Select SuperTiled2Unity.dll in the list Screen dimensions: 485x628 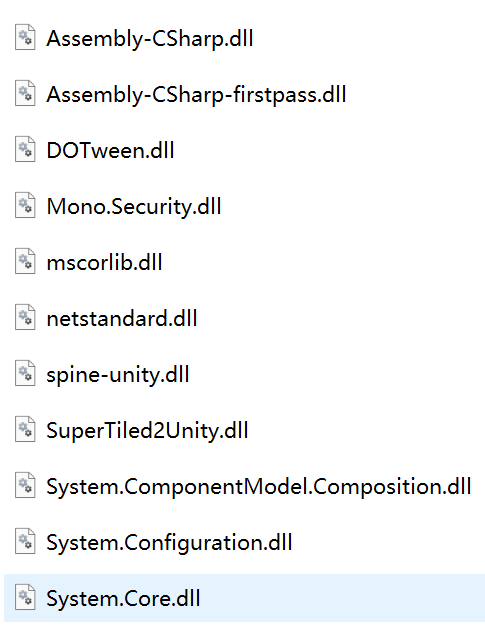147,432
